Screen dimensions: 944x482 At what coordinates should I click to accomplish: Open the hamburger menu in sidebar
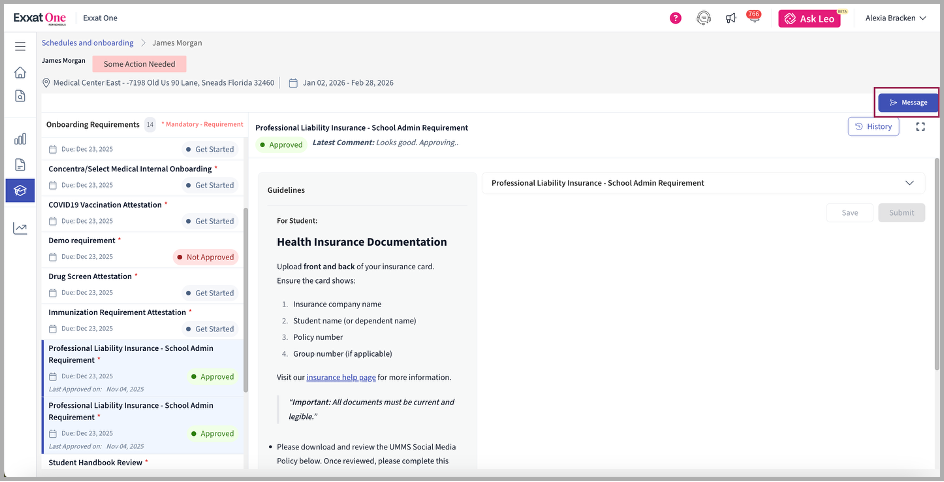20,46
